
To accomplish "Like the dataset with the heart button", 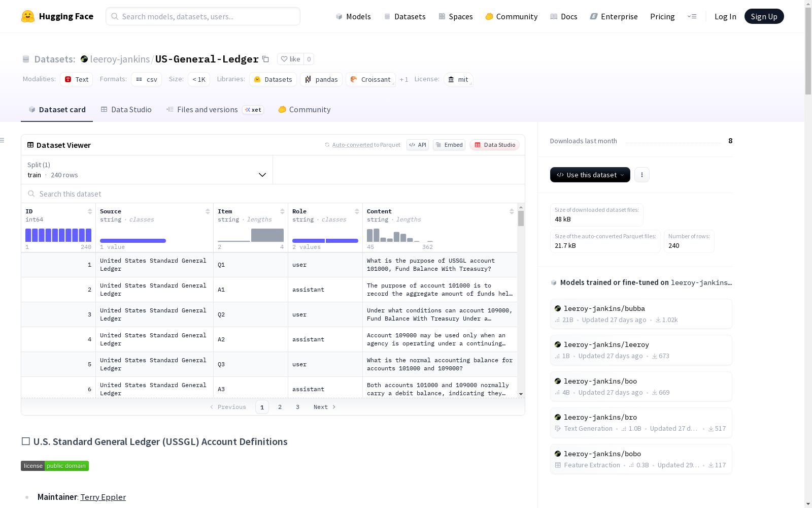I will [290, 59].
